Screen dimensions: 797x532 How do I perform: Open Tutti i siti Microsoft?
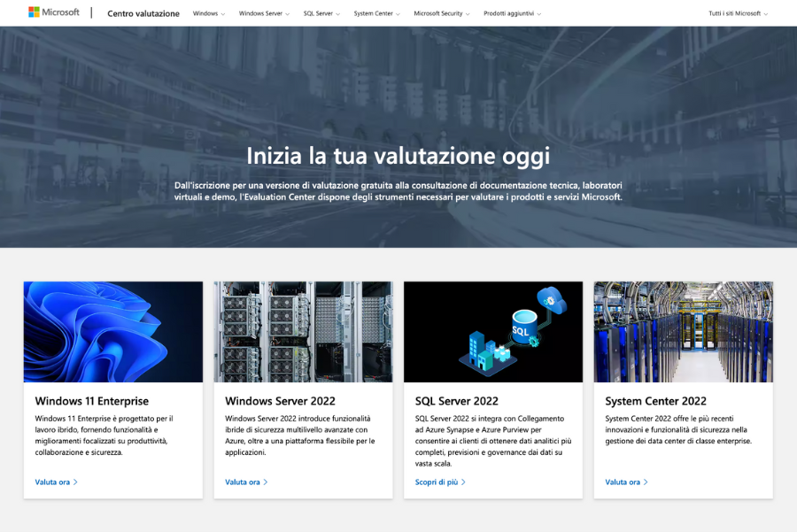coord(736,13)
